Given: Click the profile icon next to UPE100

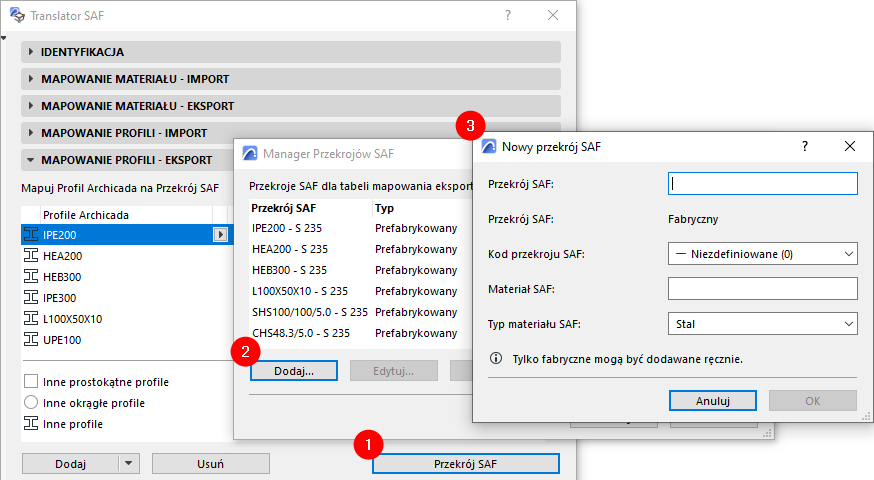Looking at the screenshot, I should [x=30, y=340].
